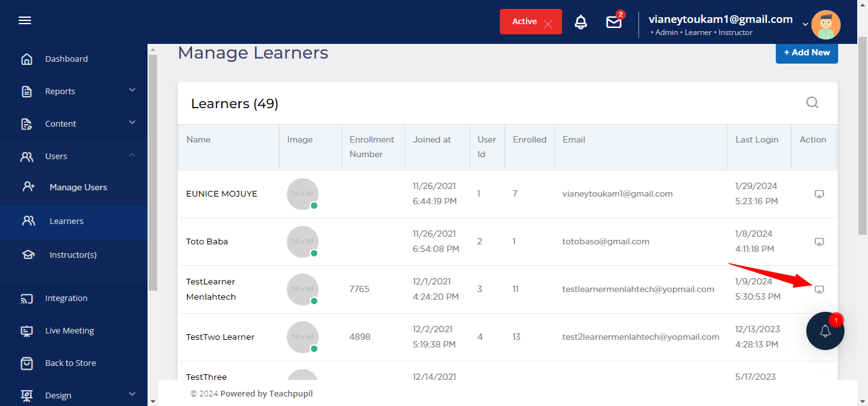Image resolution: width=868 pixels, height=406 pixels.
Task: Expand the Reports sidebar section
Action: pyautogui.click(x=132, y=90)
